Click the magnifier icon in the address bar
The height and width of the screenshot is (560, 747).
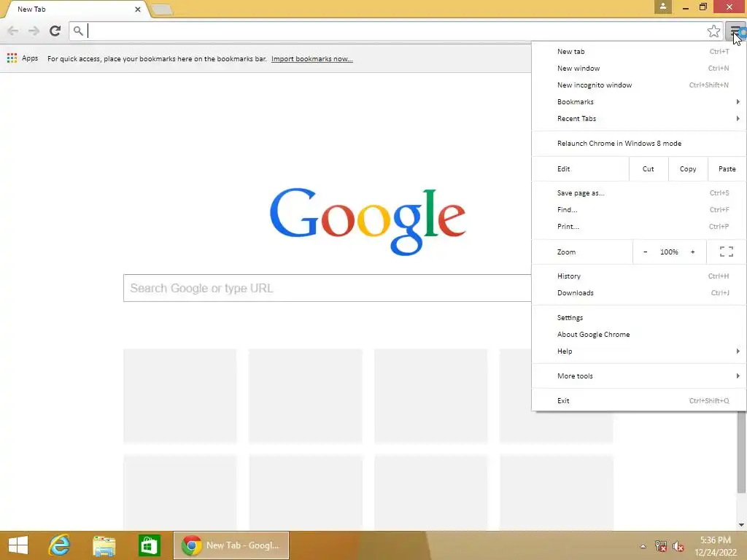[x=78, y=31]
